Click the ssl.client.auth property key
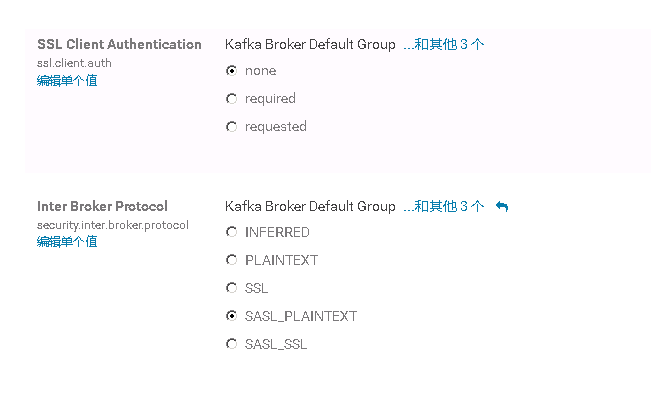Viewport: 651px width, 400px height. point(74,63)
